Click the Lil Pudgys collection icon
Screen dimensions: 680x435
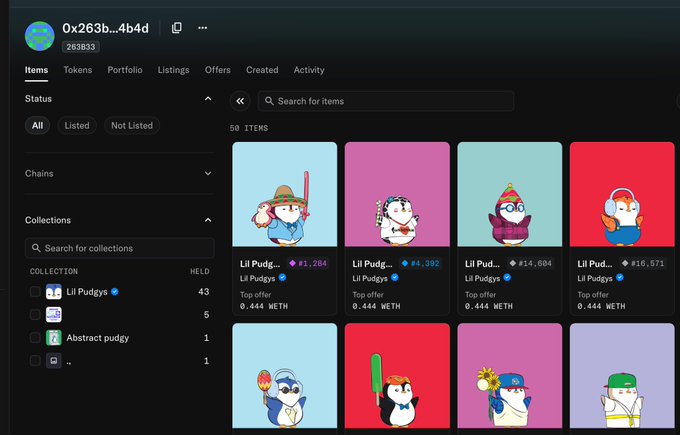[x=54, y=291]
